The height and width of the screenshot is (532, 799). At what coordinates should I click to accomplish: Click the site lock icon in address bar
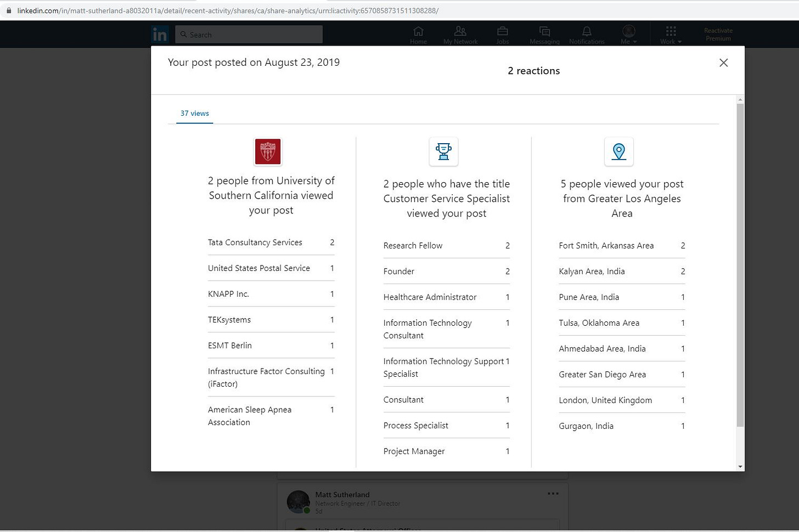pyautogui.click(x=9, y=10)
